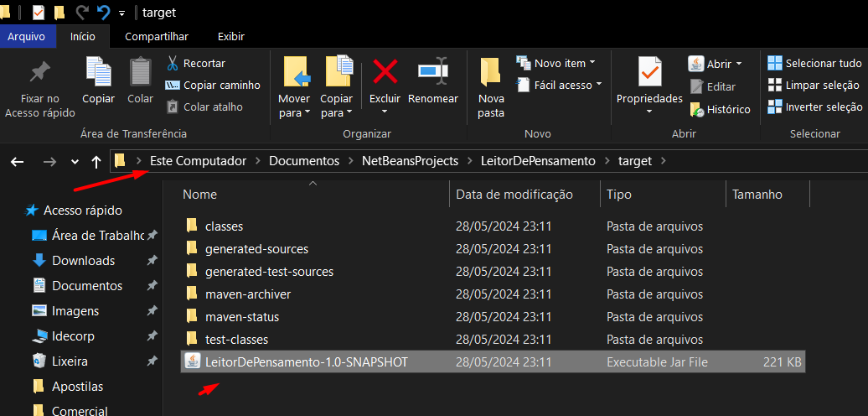Click the new folder quick access icon
The width and height of the screenshot is (868, 416).
point(59,13)
